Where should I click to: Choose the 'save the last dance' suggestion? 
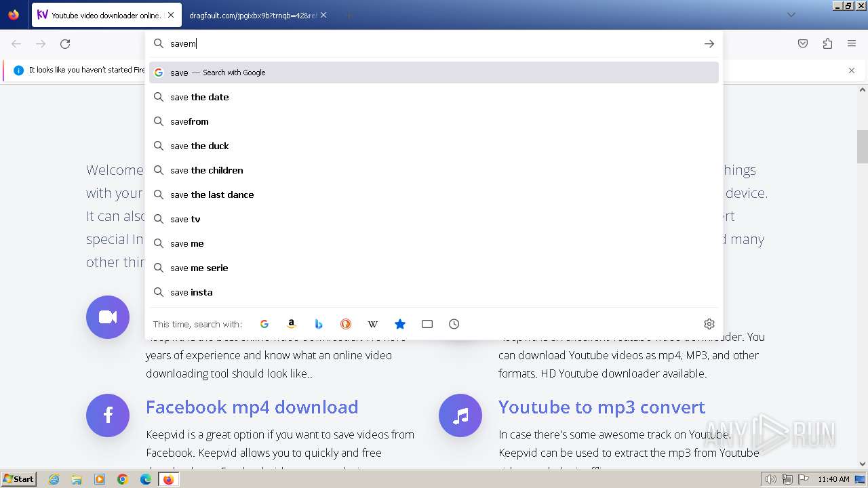[x=434, y=195]
